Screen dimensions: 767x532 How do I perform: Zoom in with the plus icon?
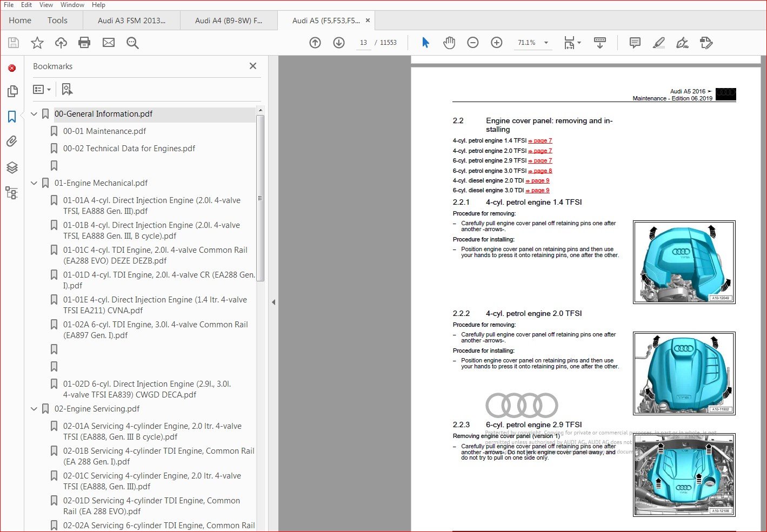497,43
